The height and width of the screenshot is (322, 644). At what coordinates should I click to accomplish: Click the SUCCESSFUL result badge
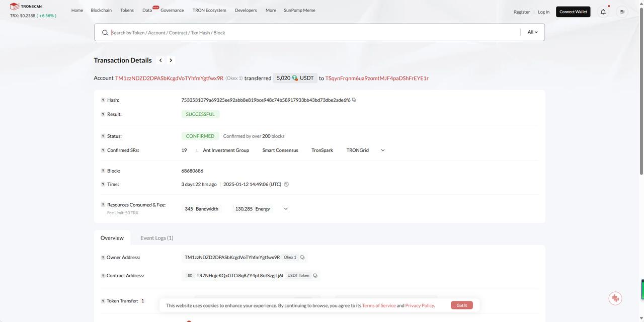200,114
